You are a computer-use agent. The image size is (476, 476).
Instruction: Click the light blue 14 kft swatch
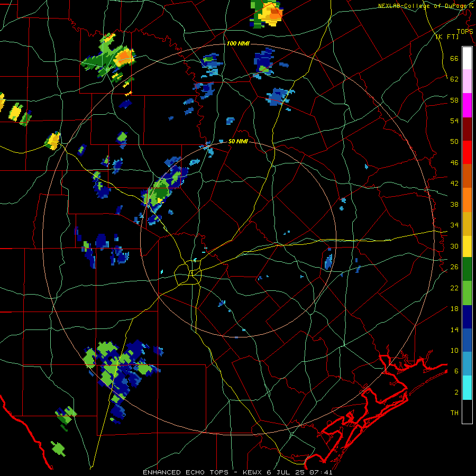(467, 364)
